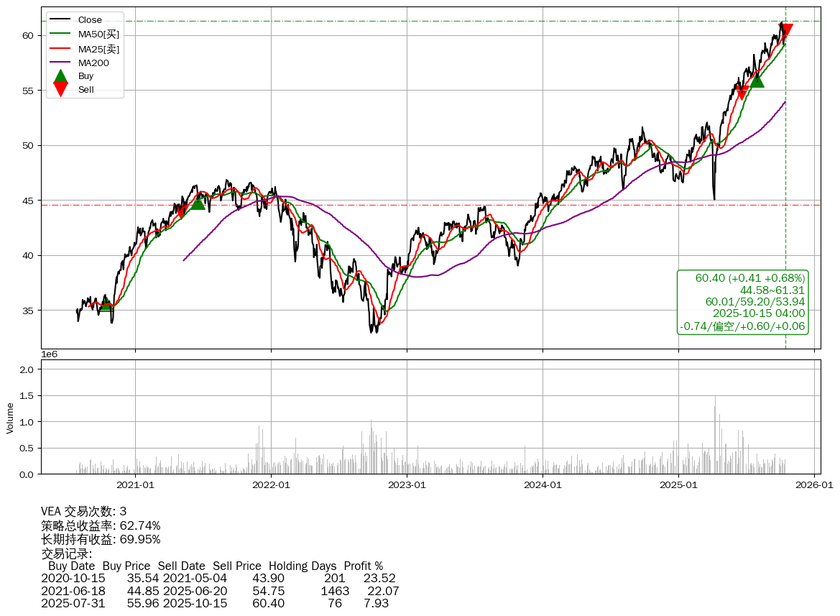
Task: Click the Sell marker at the latest price peak
Action: click(x=786, y=30)
